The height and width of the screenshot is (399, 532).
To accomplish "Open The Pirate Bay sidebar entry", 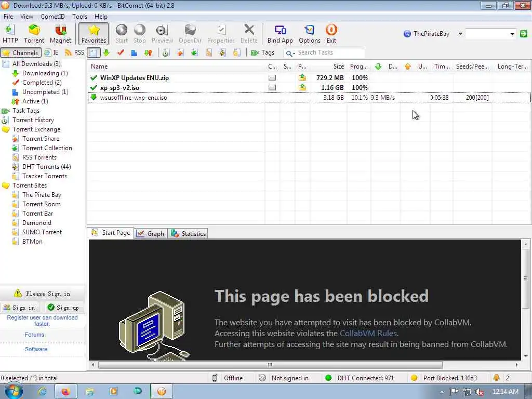I will pyautogui.click(x=42, y=195).
